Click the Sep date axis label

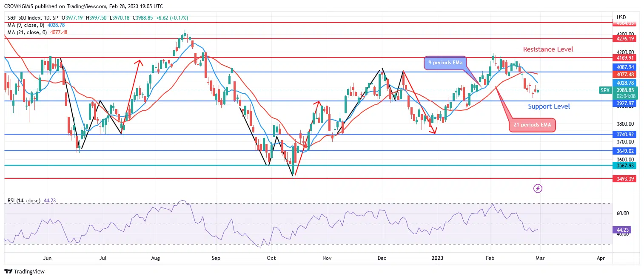[216, 258]
